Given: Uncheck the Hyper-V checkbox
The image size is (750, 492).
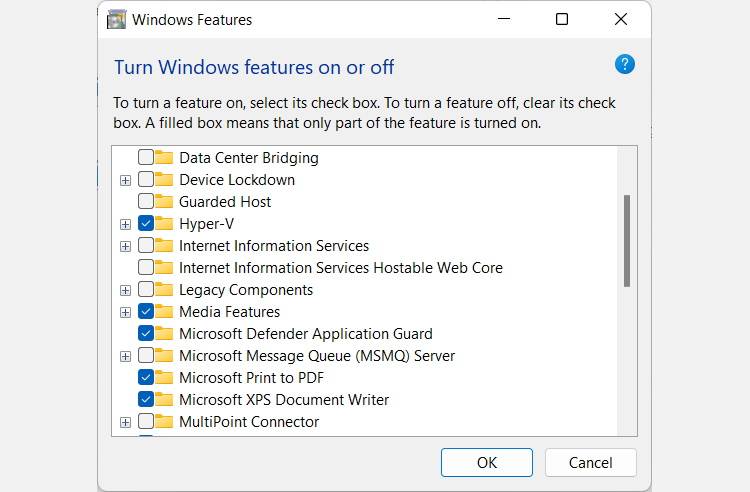Looking at the screenshot, I should (146, 224).
